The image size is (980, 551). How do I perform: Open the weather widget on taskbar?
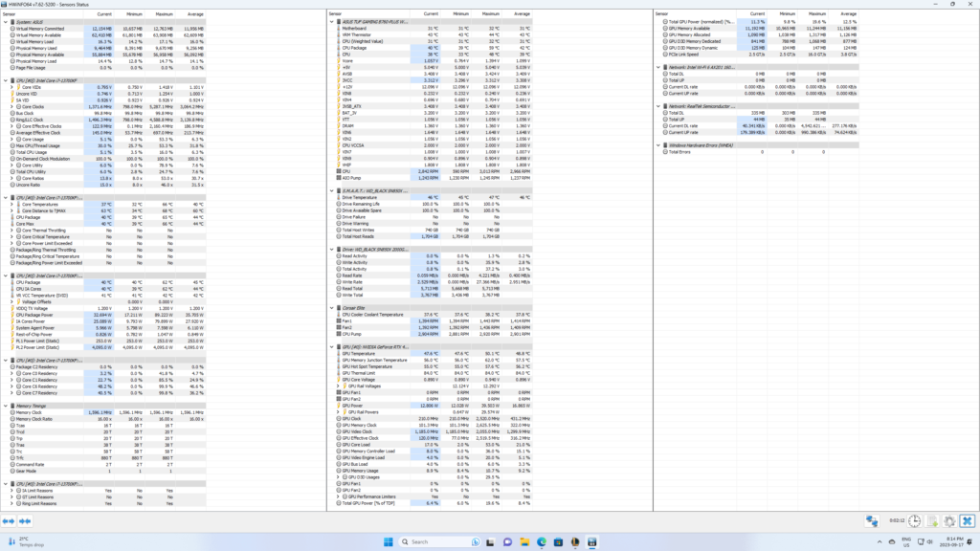coord(26,541)
